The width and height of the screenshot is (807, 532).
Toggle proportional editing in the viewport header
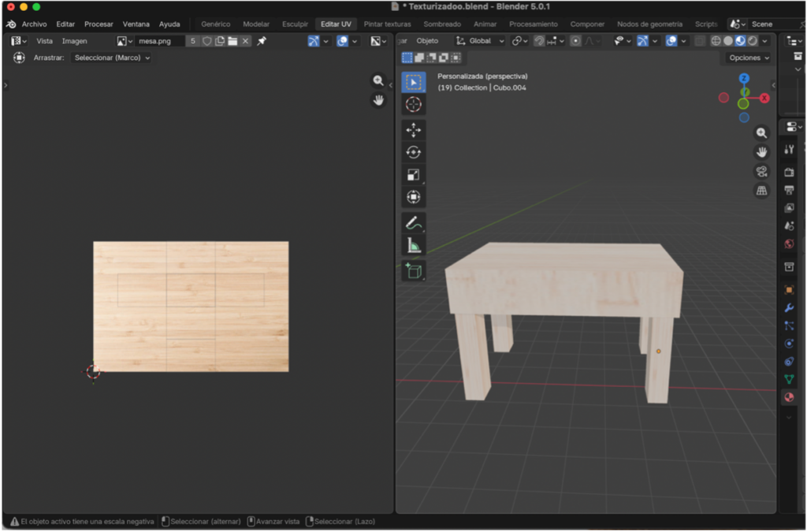575,40
